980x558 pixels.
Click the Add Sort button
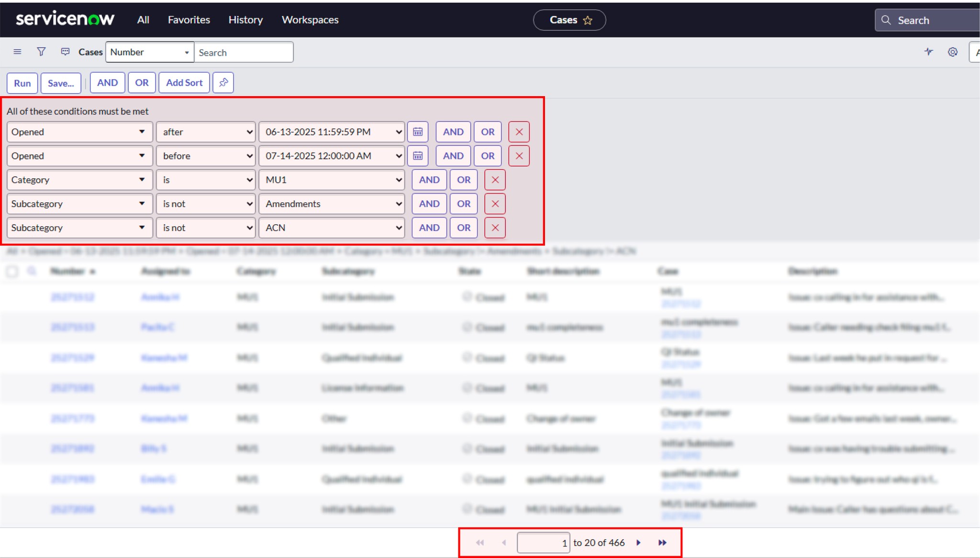pyautogui.click(x=184, y=83)
